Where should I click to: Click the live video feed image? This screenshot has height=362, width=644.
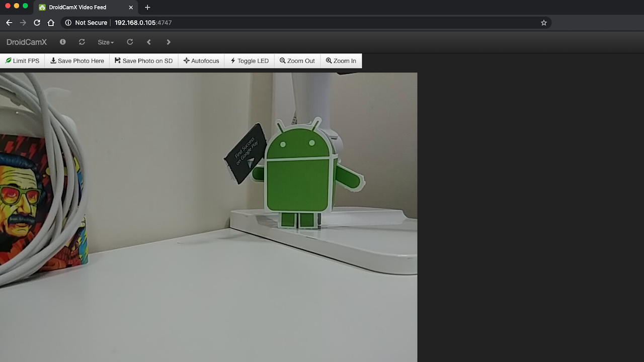tap(208, 217)
